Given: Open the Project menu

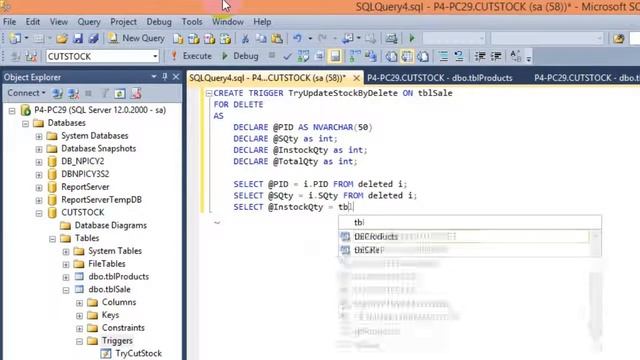Looking at the screenshot, I should (123, 22).
